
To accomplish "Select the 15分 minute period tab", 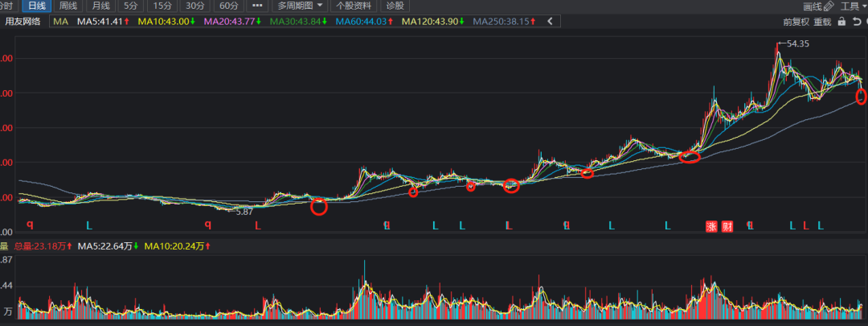I will tap(162, 6).
